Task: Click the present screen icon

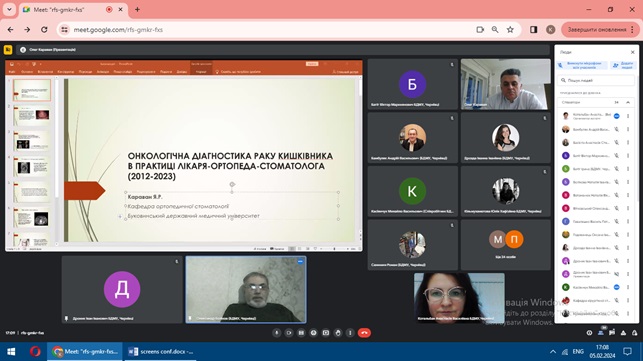Action: click(326, 333)
